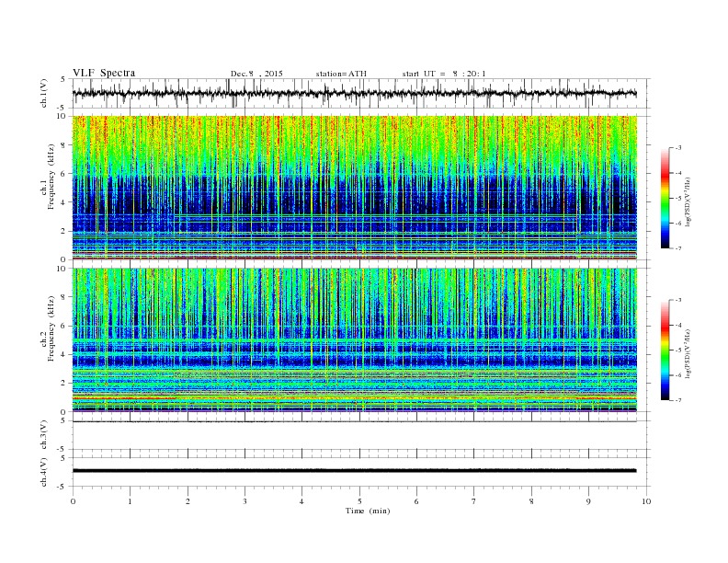728x563 pixels.
Task: Click the 'station=ATH' header label
Action: click(341, 74)
